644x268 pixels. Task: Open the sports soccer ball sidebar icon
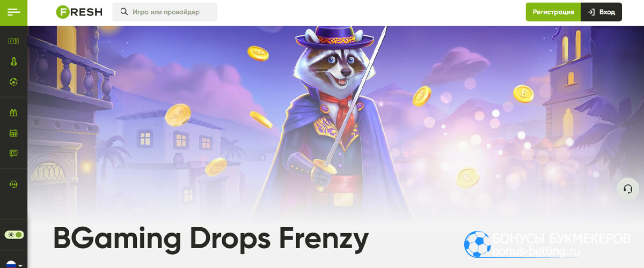13,82
